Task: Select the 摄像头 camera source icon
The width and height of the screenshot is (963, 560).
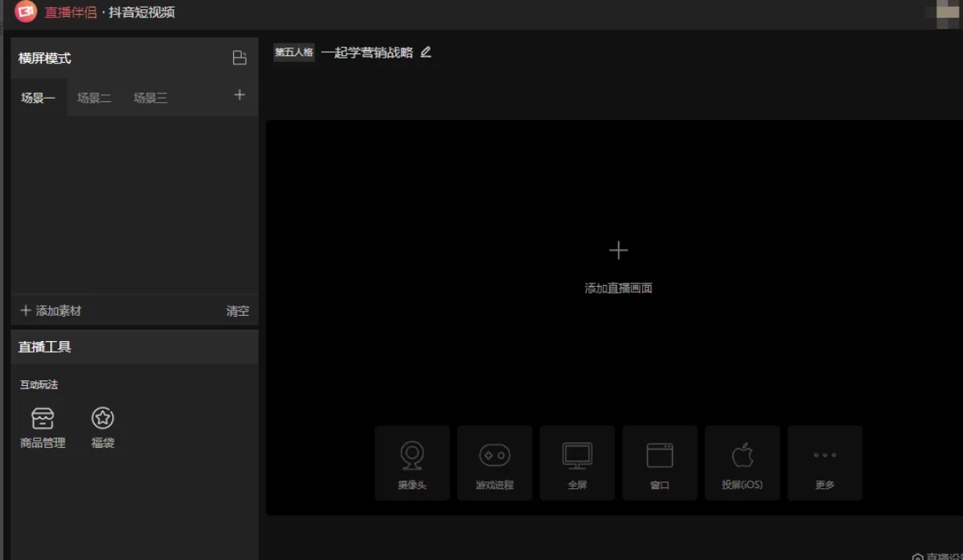Action: pyautogui.click(x=411, y=463)
